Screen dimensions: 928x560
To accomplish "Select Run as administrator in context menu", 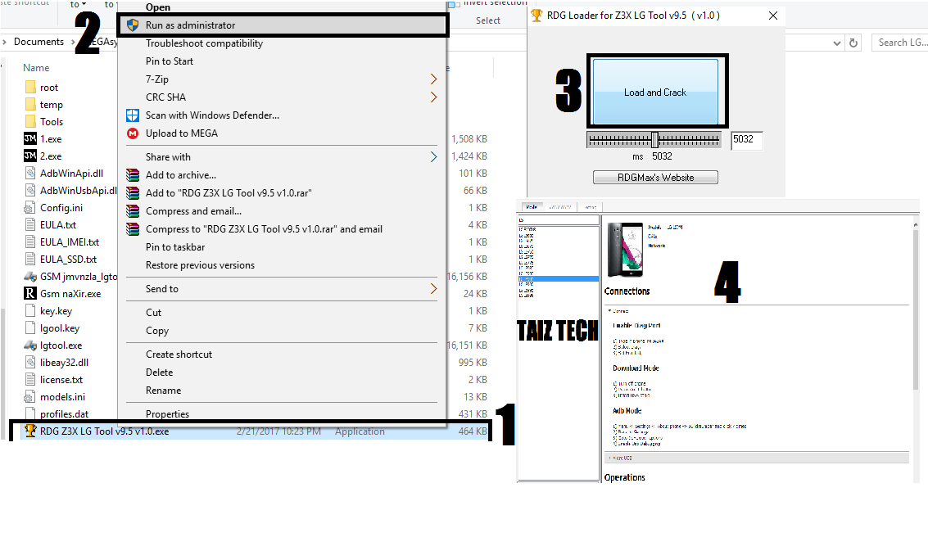I will (x=282, y=25).
